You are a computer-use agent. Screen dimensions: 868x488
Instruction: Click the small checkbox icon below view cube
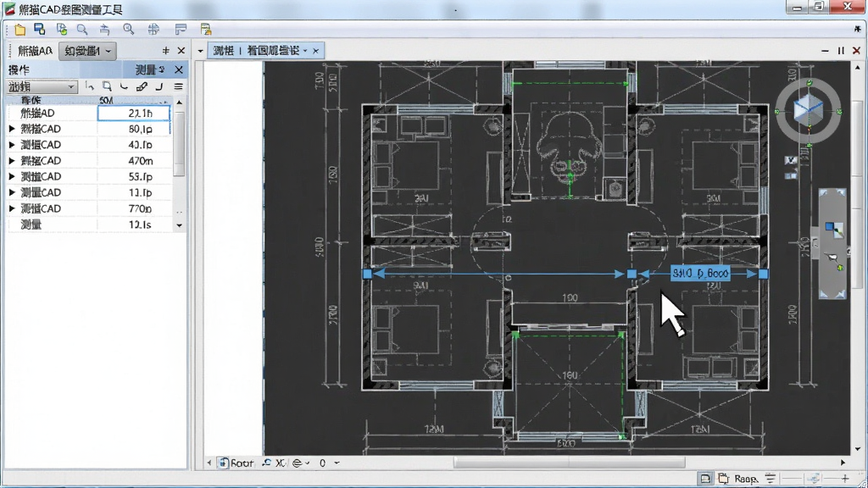tap(791, 160)
